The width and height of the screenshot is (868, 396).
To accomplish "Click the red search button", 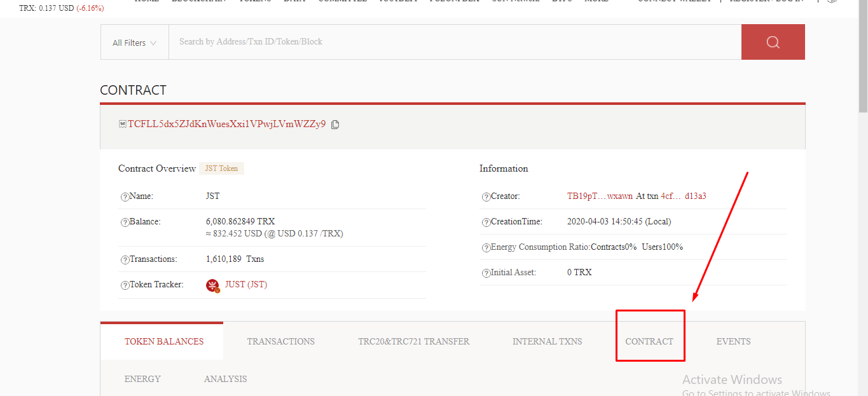I will pos(773,42).
